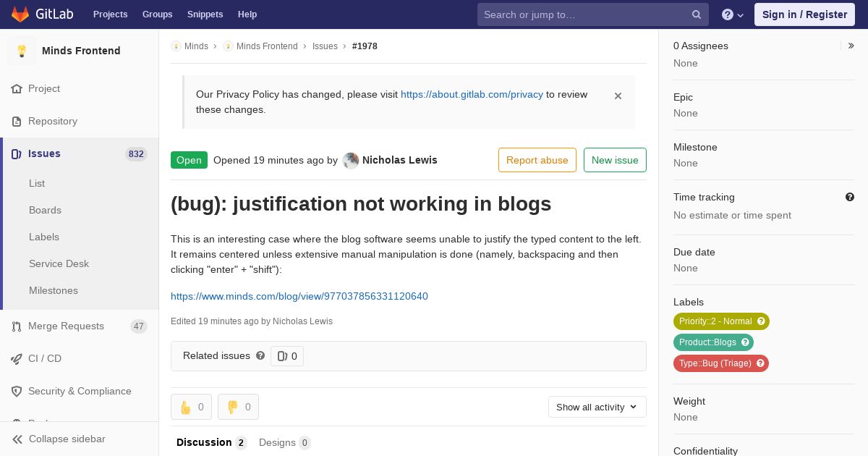Click the Project home icon in sidebar
Viewport: 868px width, 456px height.
(x=17, y=89)
